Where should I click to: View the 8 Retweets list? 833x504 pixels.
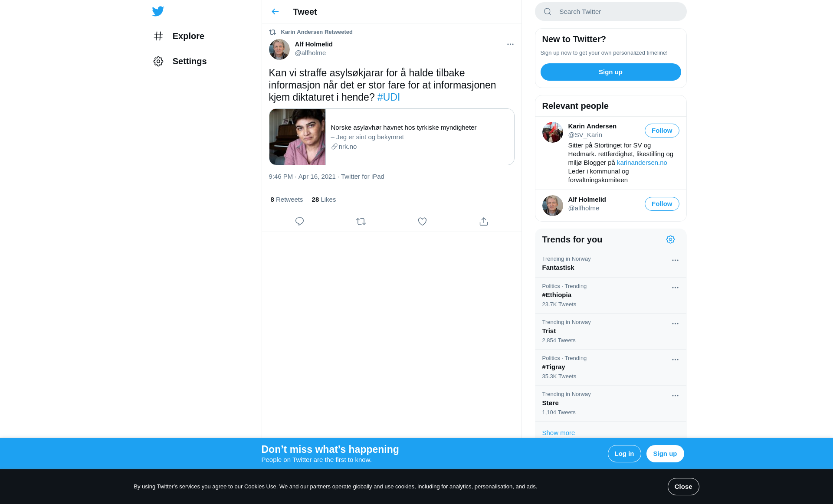pyautogui.click(x=286, y=200)
